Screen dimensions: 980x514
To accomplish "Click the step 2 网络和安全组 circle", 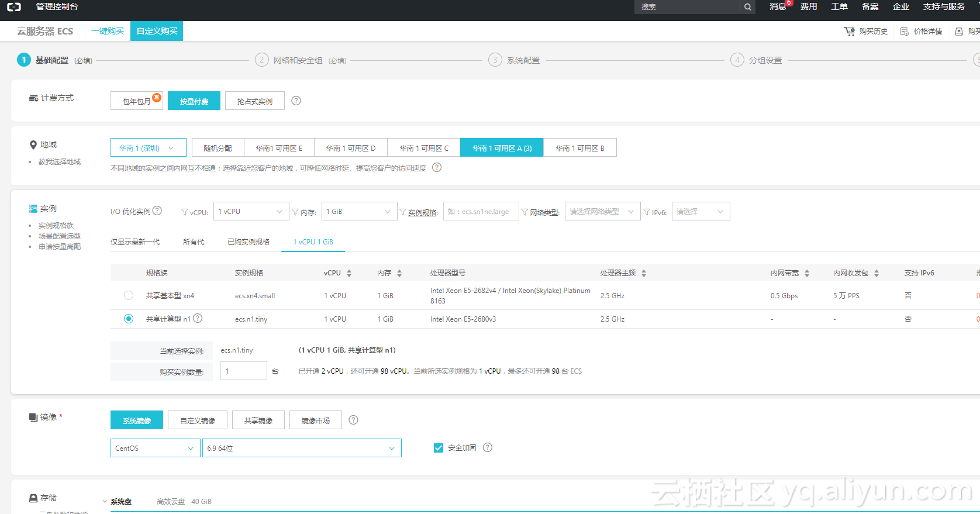I will 261,60.
